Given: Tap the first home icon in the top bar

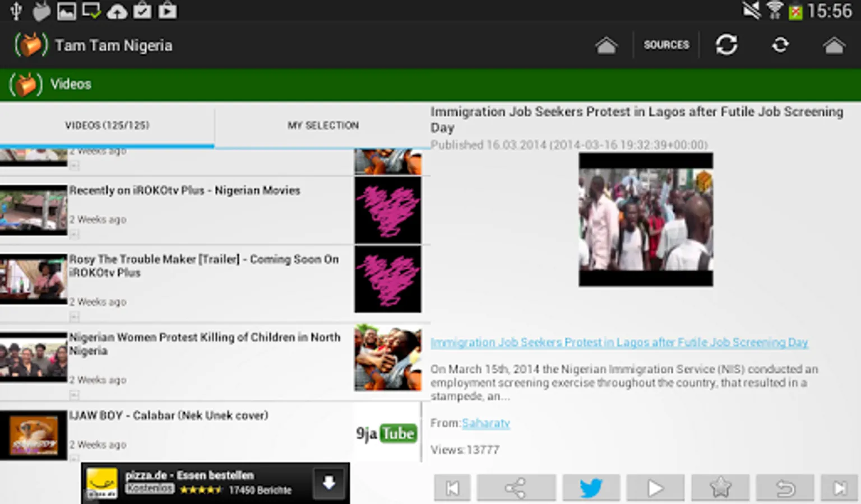Looking at the screenshot, I should tap(606, 45).
